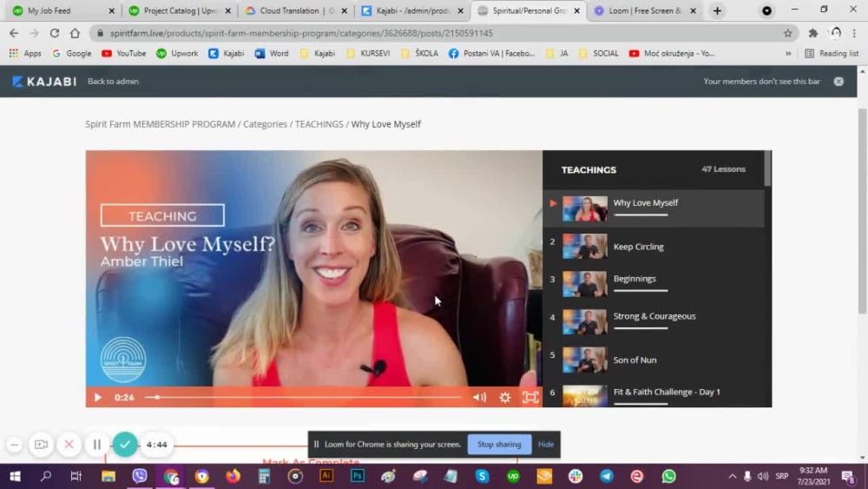Click the address bar URL

click(301, 33)
